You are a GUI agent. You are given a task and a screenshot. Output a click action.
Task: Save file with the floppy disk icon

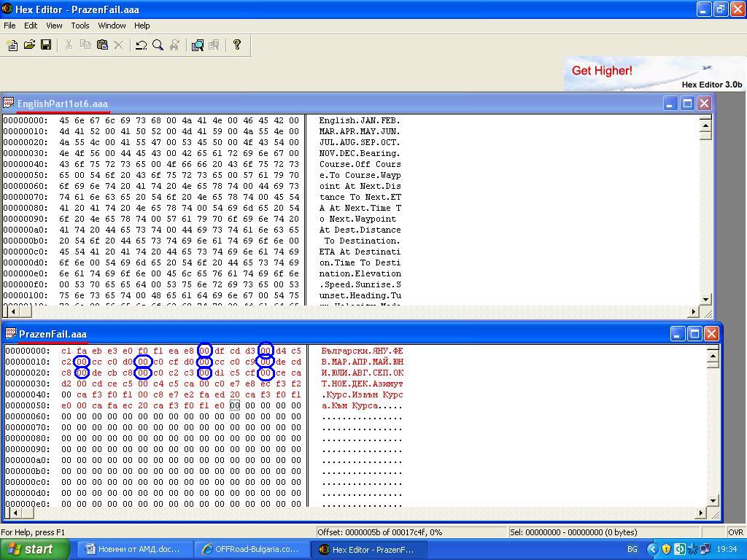46,45
